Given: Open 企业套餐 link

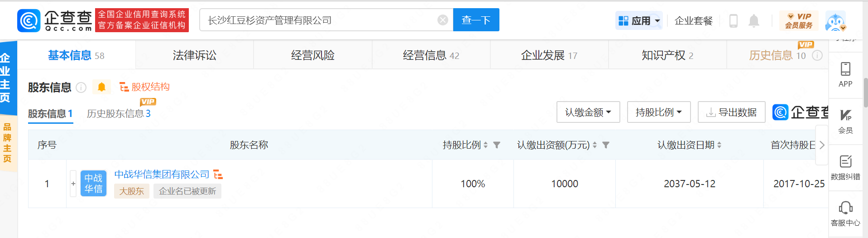Looking at the screenshot, I should tap(694, 20).
